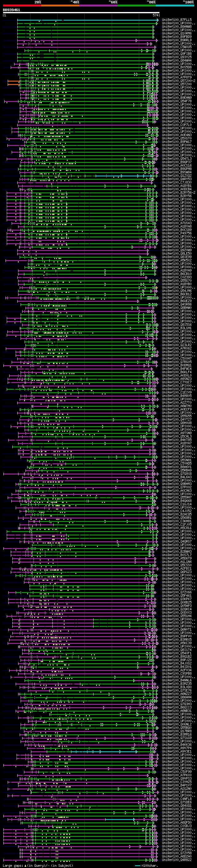
Task: Select the UniRef100_B9Q1B2 label
Action: click(177, 656)
